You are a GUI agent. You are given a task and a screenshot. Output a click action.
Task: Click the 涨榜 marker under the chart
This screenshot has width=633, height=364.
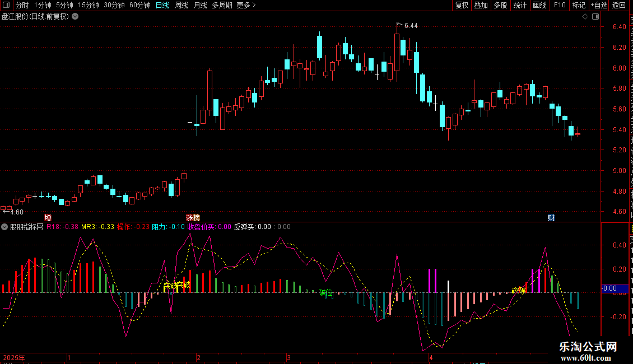pyautogui.click(x=193, y=217)
